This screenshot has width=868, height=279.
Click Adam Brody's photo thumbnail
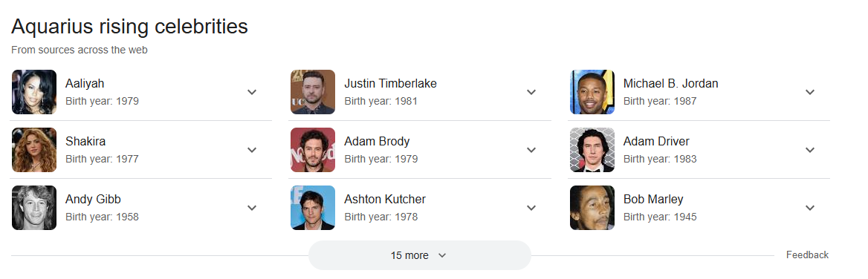[x=313, y=150]
